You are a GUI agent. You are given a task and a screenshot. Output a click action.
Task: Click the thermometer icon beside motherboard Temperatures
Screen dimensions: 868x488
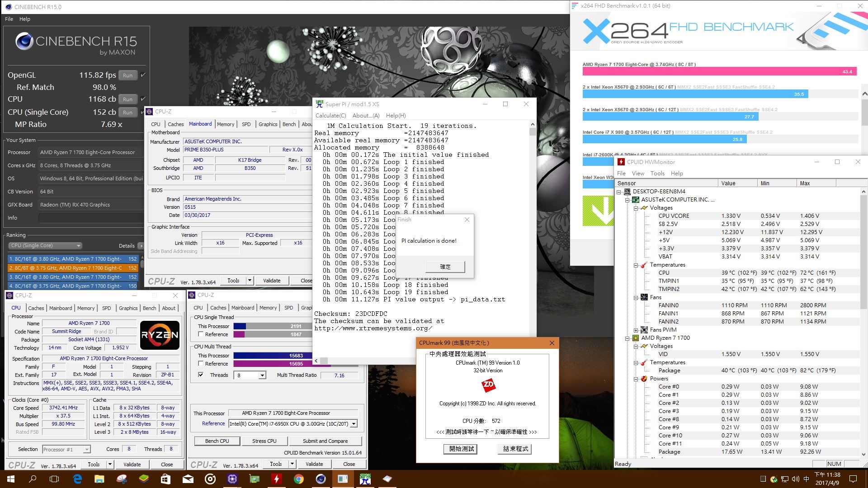pos(644,265)
